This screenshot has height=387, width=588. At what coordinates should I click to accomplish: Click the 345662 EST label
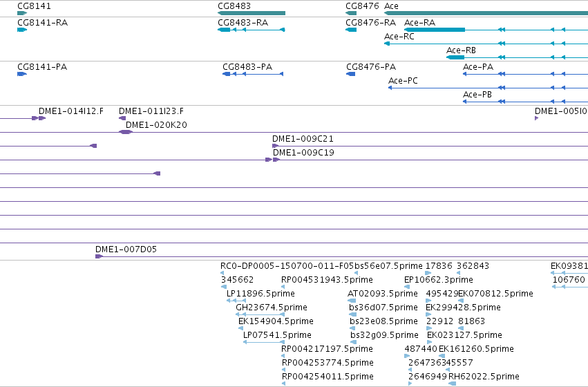click(238, 280)
